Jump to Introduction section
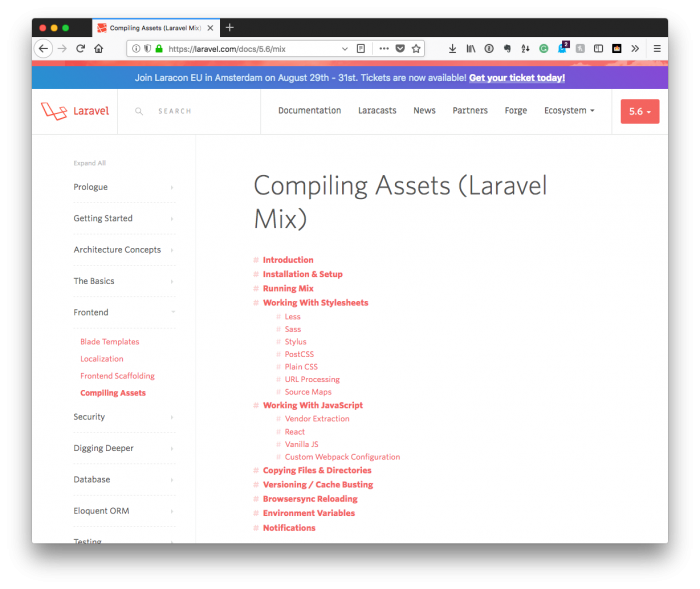The height and width of the screenshot is (589, 700). pyautogui.click(x=288, y=260)
